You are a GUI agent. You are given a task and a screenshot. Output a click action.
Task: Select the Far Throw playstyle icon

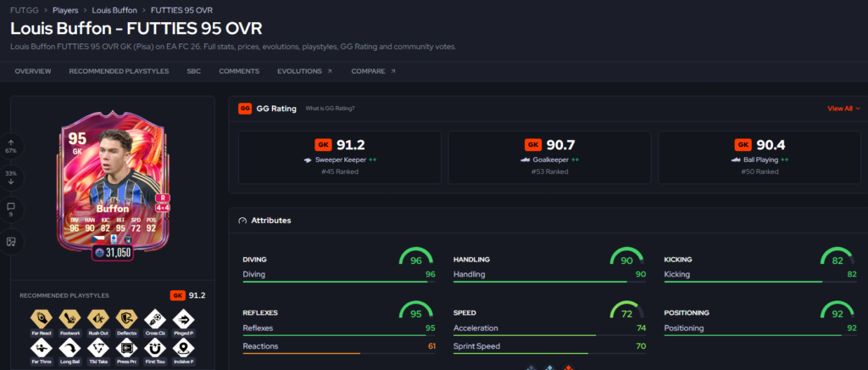41,348
